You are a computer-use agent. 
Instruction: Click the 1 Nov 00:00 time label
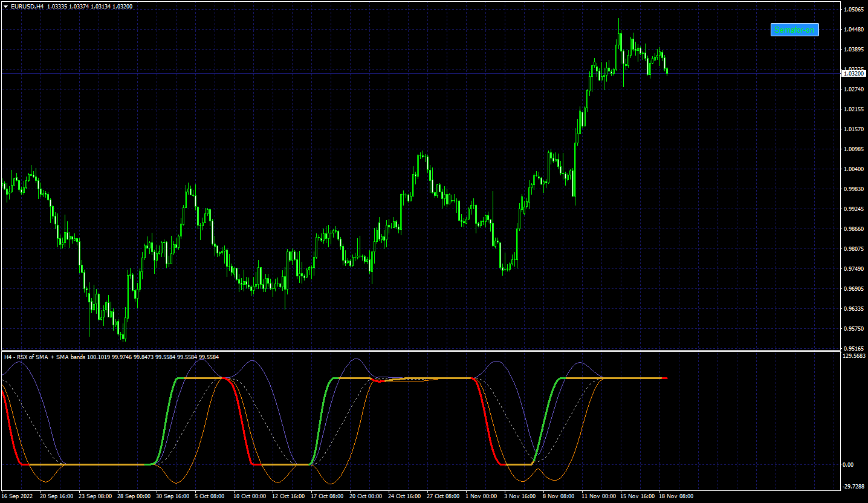pyautogui.click(x=481, y=496)
